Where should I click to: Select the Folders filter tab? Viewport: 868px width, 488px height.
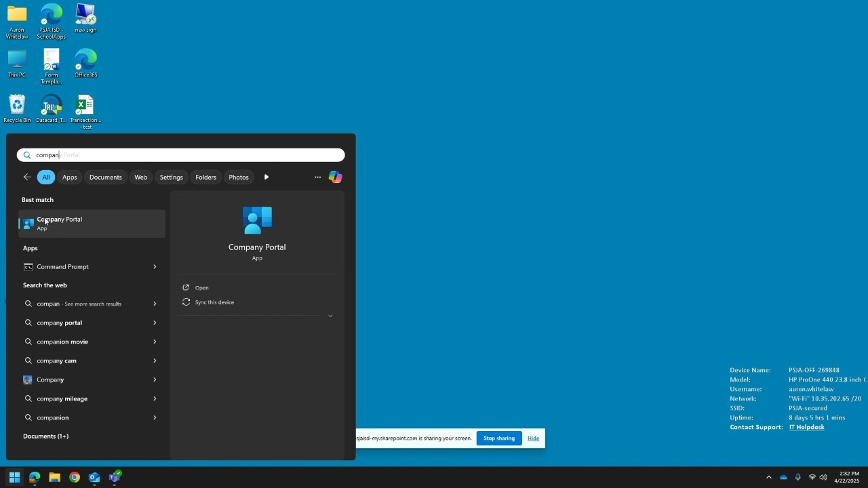[x=206, y=177]
